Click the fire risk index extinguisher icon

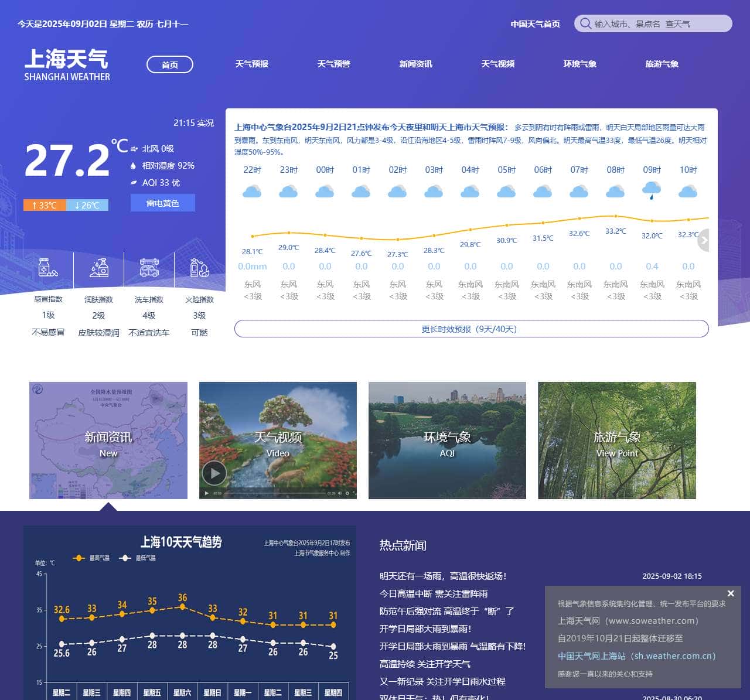click(199, 268)
